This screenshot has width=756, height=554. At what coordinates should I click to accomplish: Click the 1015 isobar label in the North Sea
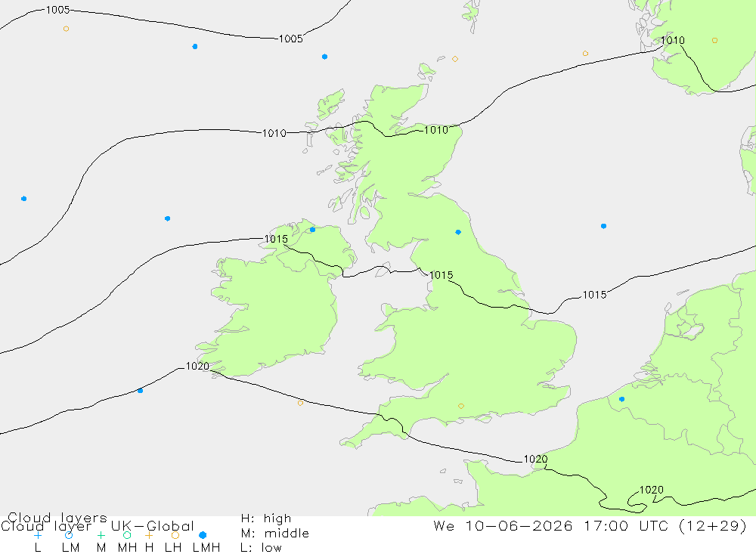click(594, 295)
